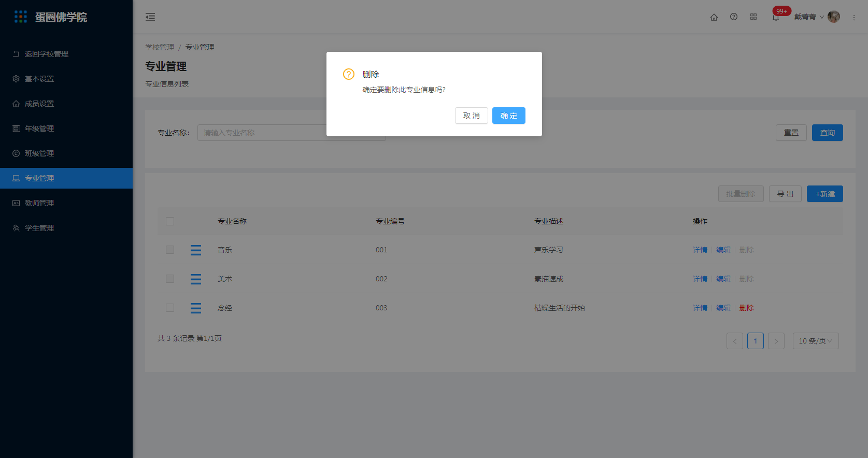Open 详情 for the 念经 row
The height and width of the screenshot is (458, 868).
[700, 308]
